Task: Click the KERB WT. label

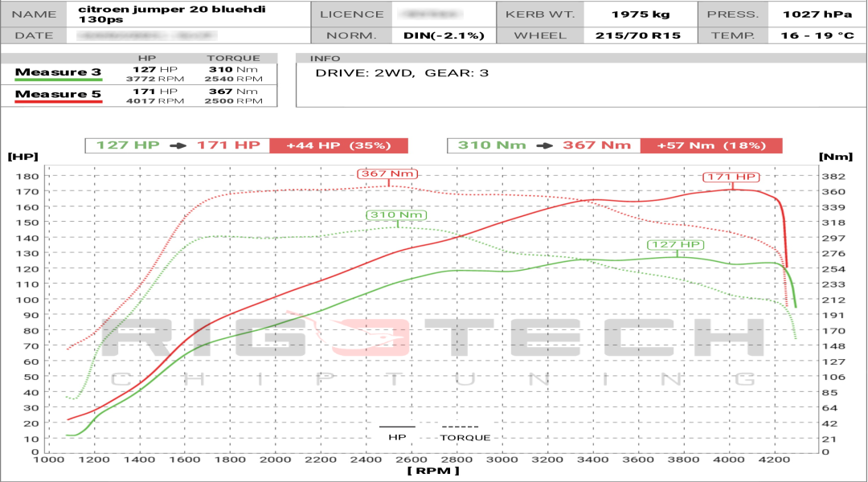Action: [x=540, y=14]
